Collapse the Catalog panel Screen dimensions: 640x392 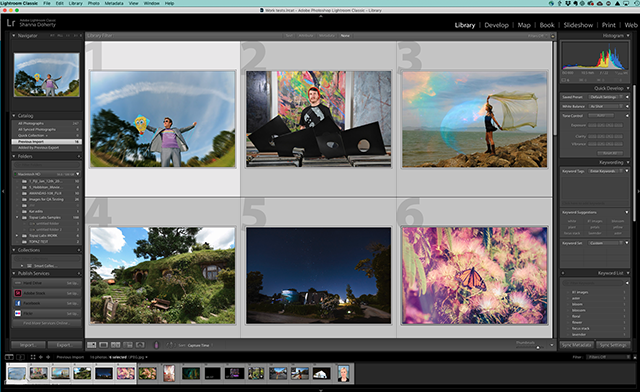click(x=14, y=116)
